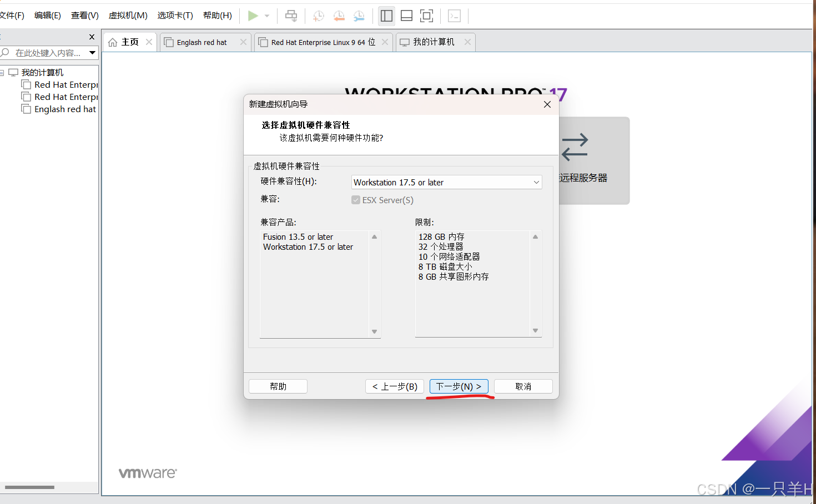The image size is (816, 504).
Task: Click the second Red Hat Enterprise VM icon
Action: (26, 97)
